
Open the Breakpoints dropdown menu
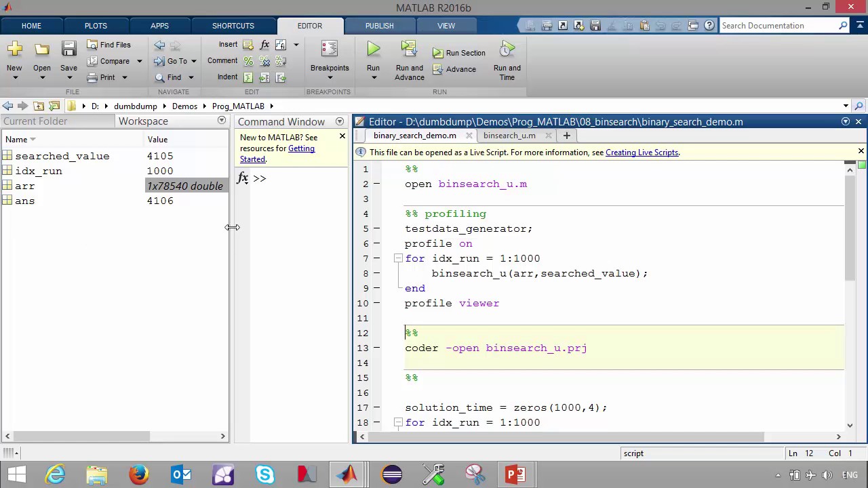[x=330, y=77]
